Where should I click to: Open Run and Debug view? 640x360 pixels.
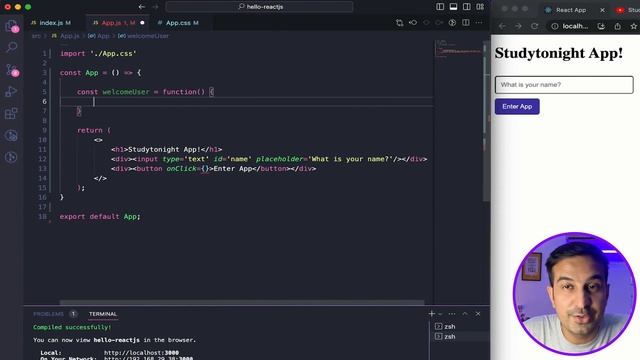(11, 91)
